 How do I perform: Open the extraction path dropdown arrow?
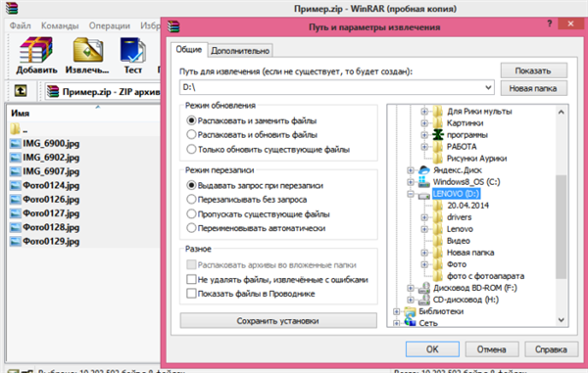(x=488, y=88)
